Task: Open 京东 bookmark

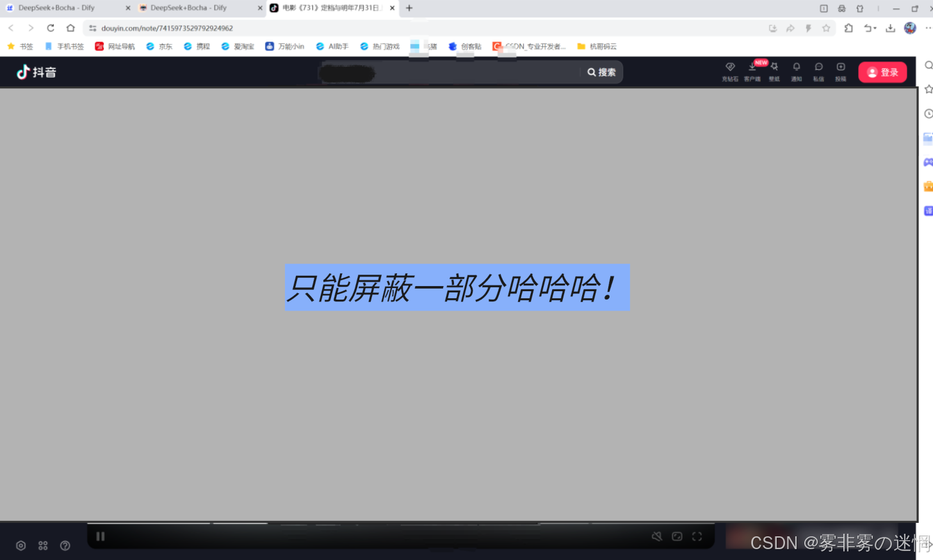Action: [159, 46]
